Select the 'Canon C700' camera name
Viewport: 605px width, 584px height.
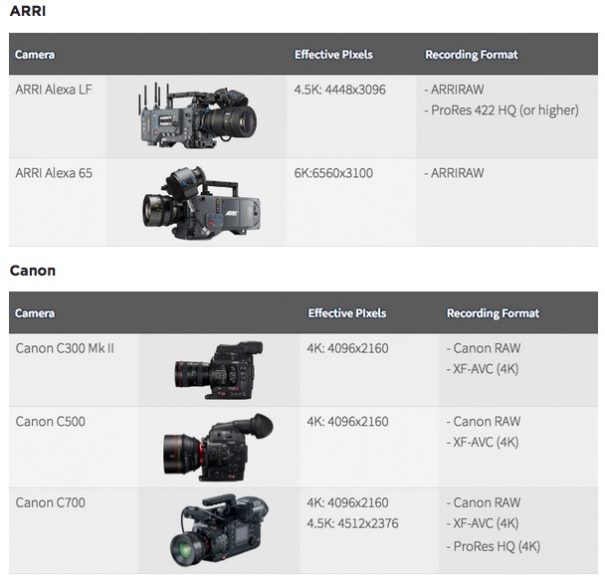pos(51,503)
